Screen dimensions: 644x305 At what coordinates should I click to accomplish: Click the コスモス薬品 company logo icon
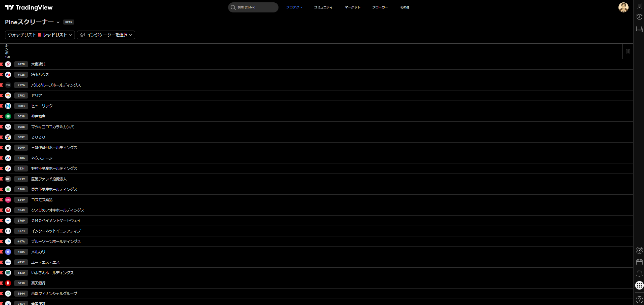(8, 200)
